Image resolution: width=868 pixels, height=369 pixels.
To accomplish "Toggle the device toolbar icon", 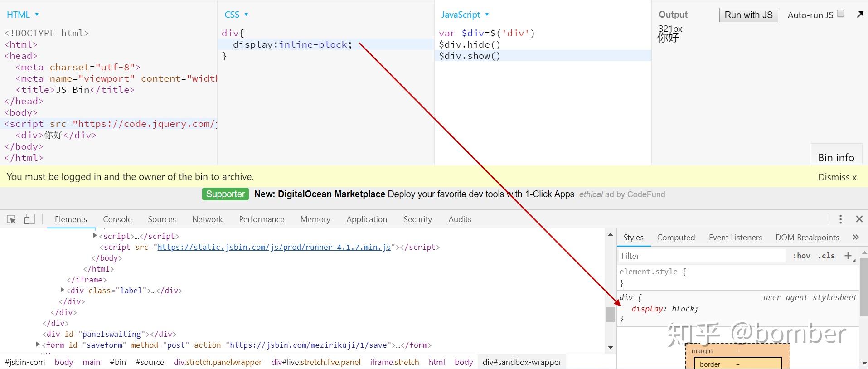I will [29, 219].
